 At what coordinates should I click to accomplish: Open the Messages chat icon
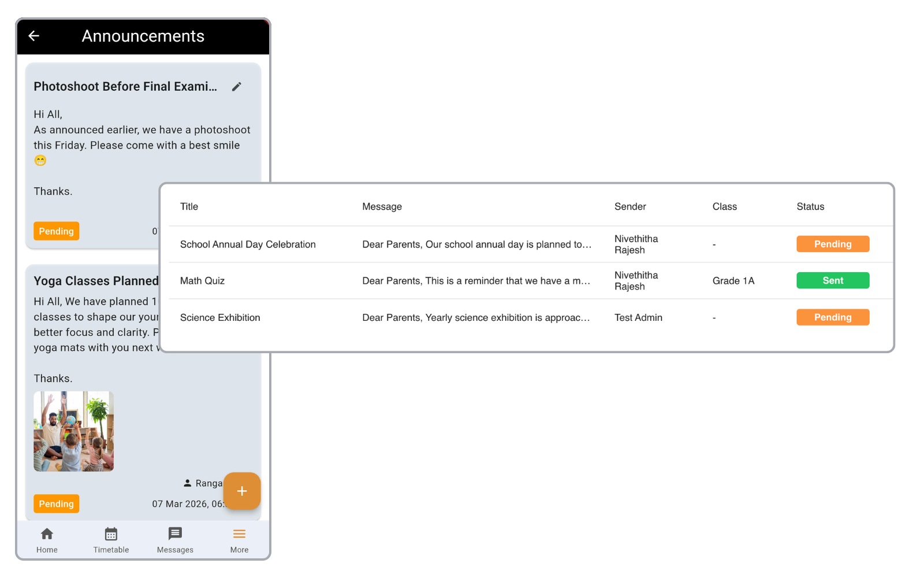click(x=175, y=534)
